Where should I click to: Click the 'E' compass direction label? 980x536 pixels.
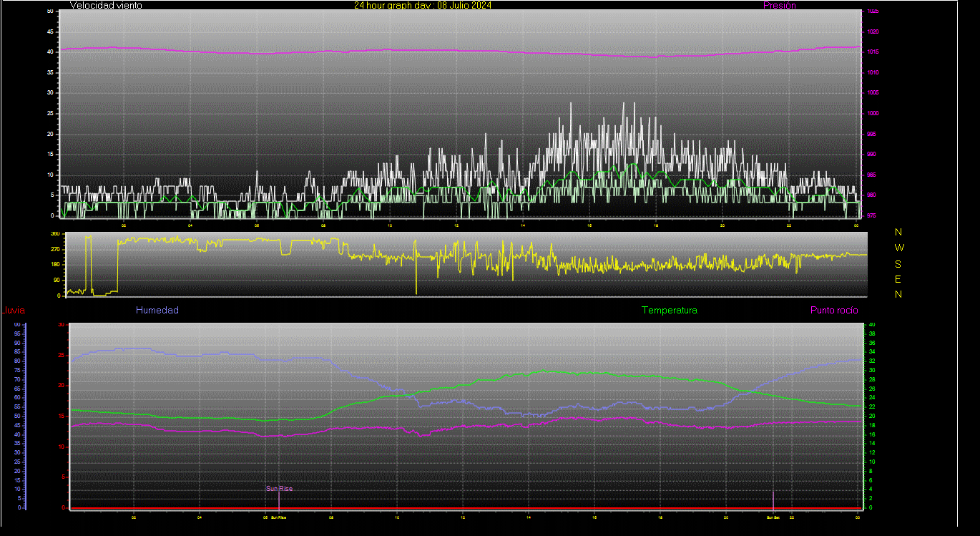pyautogui.click(x=899, y=279)
